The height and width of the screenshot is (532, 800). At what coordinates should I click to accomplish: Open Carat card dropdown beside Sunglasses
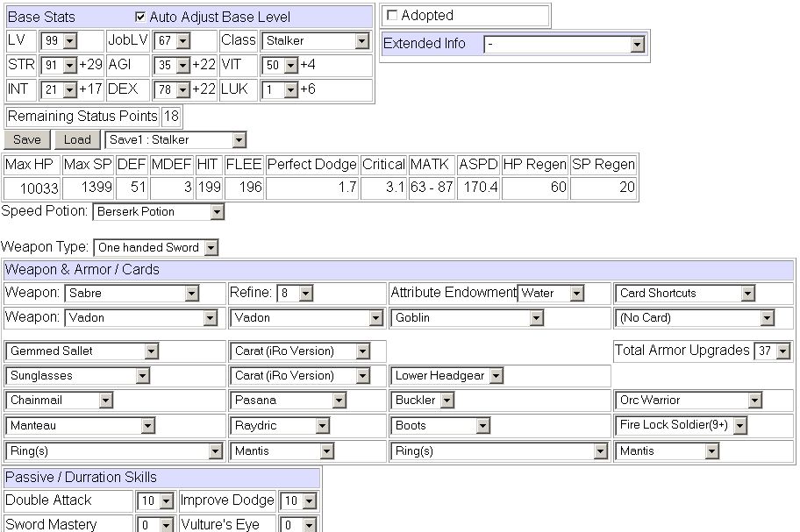300,376
